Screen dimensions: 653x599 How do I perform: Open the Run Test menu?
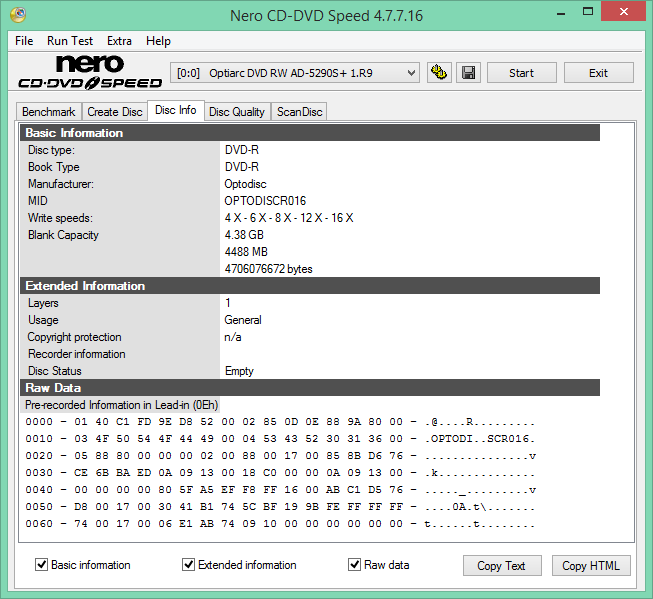tap(70, 41)
